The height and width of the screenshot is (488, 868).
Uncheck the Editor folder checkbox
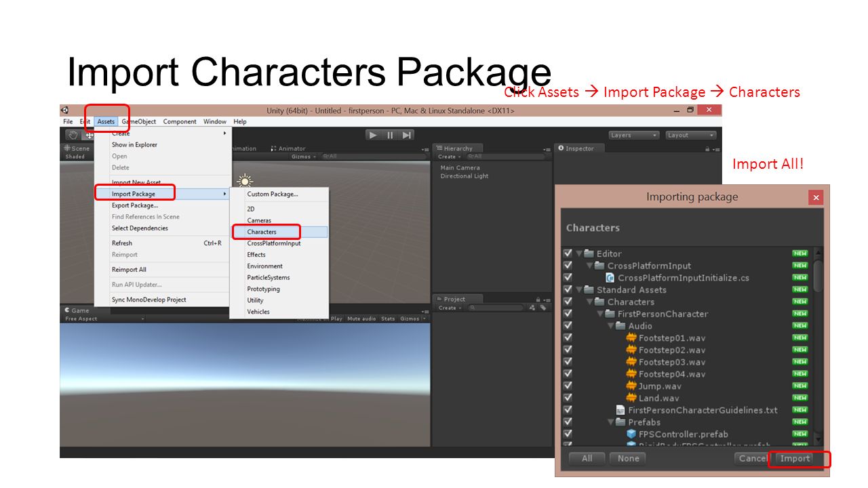point(568,253)
